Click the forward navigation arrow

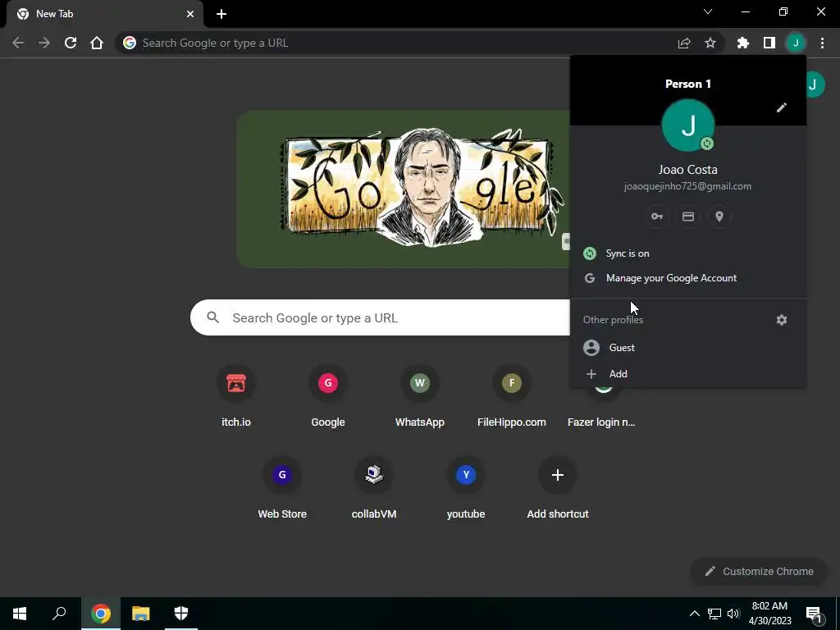pyautogui.click(x=44, y=43)
